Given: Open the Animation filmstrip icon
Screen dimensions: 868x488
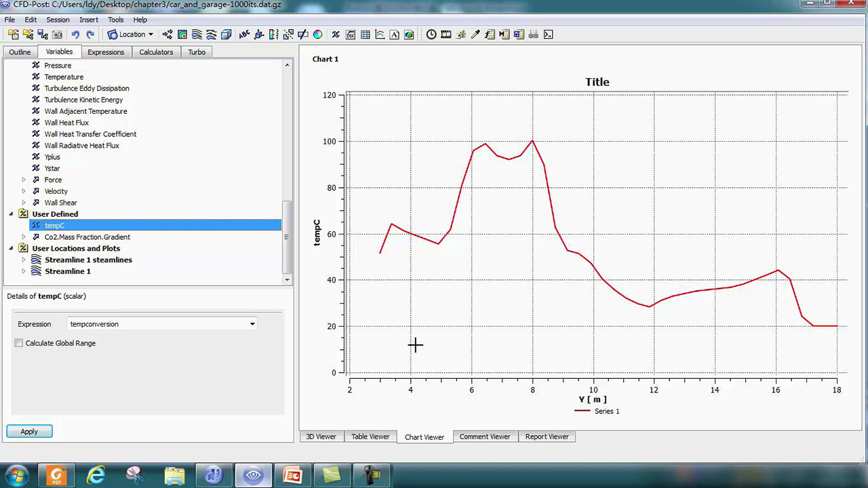Looking at the screenshot, I should pos(446,35).
